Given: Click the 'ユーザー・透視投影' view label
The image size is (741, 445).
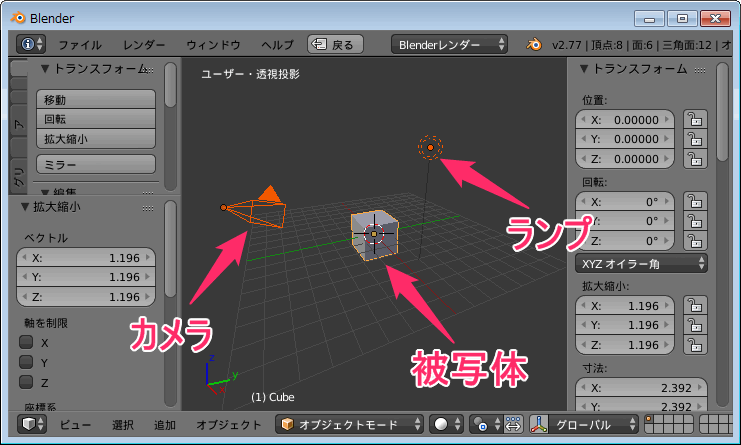Looking at the screenshot, I should click(x=250, y=74).
